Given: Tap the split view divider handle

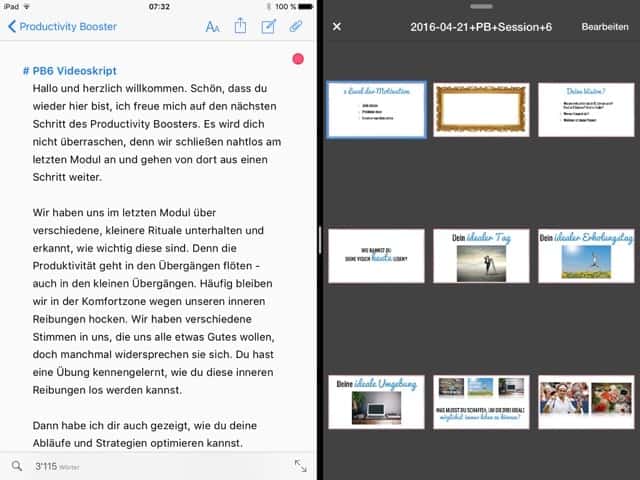Looking at the screenshot, I should (x=320, y=240).
